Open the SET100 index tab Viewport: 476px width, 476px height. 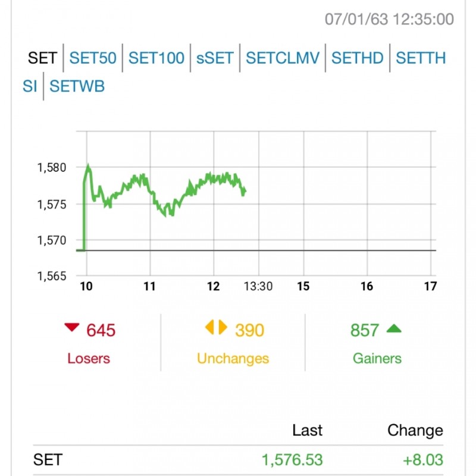[156, 58]
